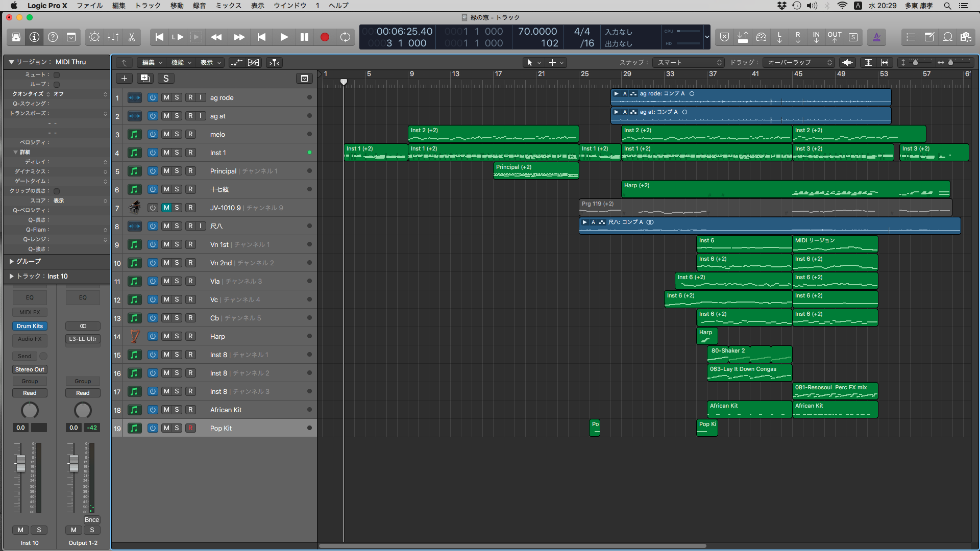Open the 編集 menu in tracks area
This screenshot has height=551, width=980.
(x=152, y=62)
